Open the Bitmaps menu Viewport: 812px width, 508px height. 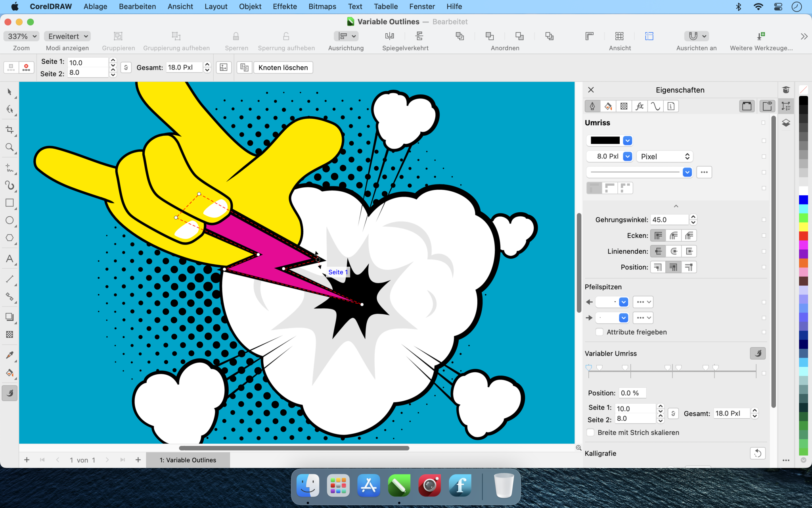point(322,6)
